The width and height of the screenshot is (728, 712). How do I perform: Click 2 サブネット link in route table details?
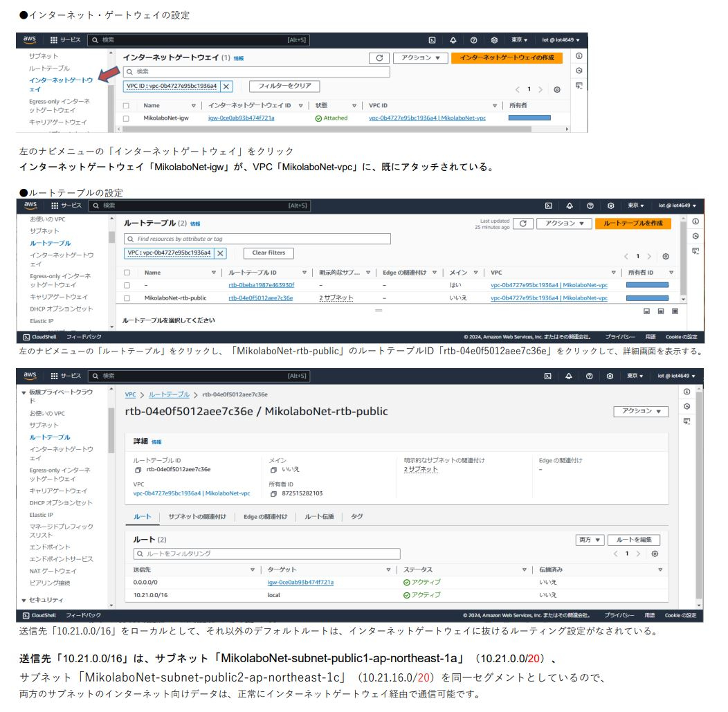(x=421, y=470)
